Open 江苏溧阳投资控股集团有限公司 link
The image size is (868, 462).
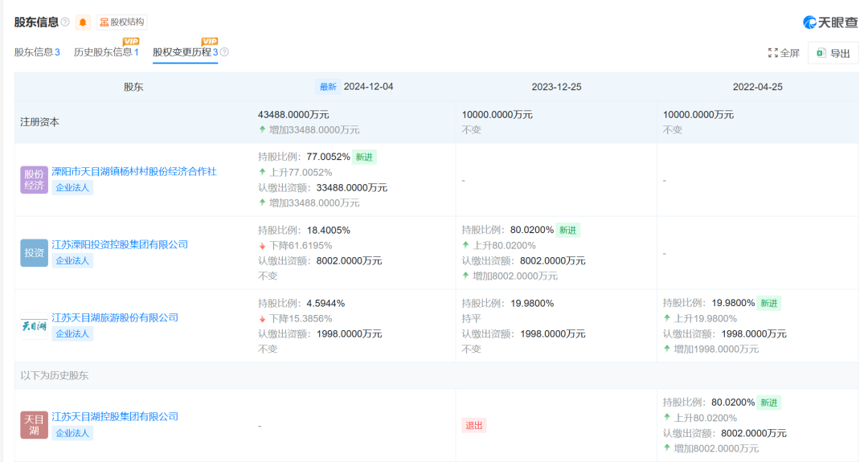(120, 244)
